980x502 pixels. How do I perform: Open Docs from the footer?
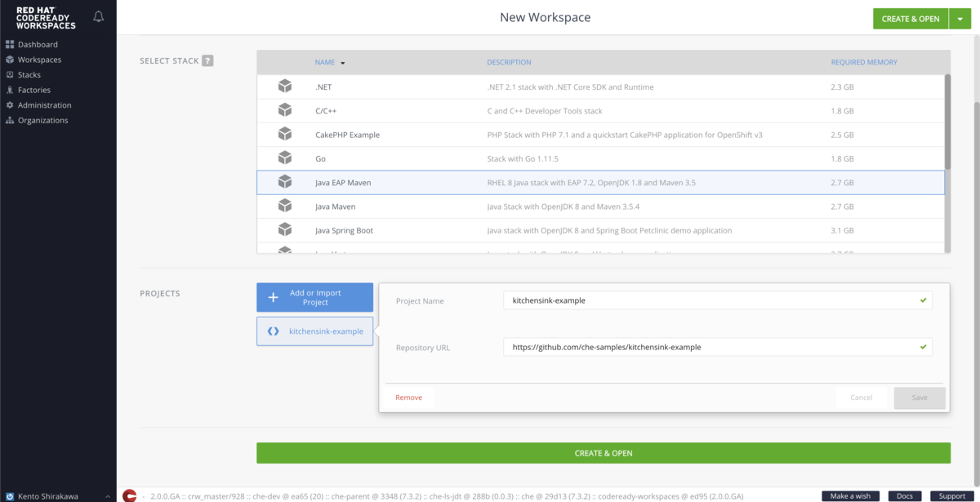[905, 496]
